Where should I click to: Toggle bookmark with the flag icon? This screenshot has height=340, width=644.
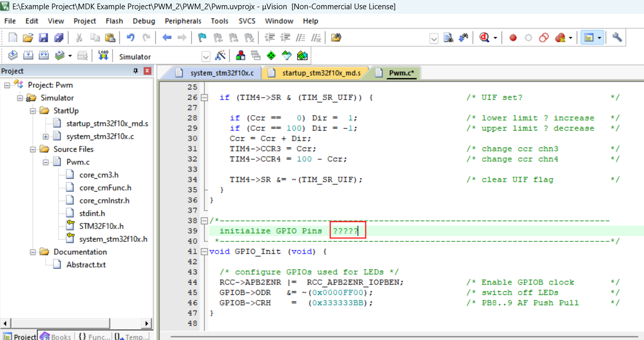click(x=202, y=37)
